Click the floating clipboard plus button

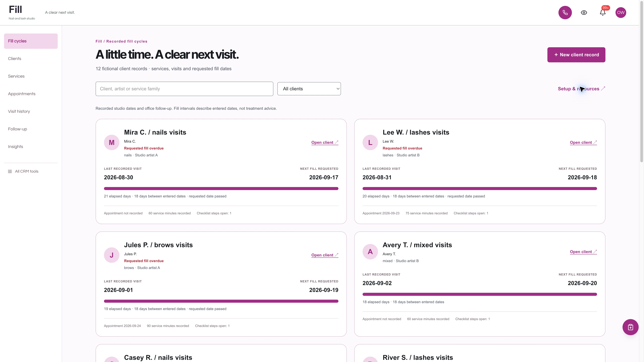[x=630, y=327]
